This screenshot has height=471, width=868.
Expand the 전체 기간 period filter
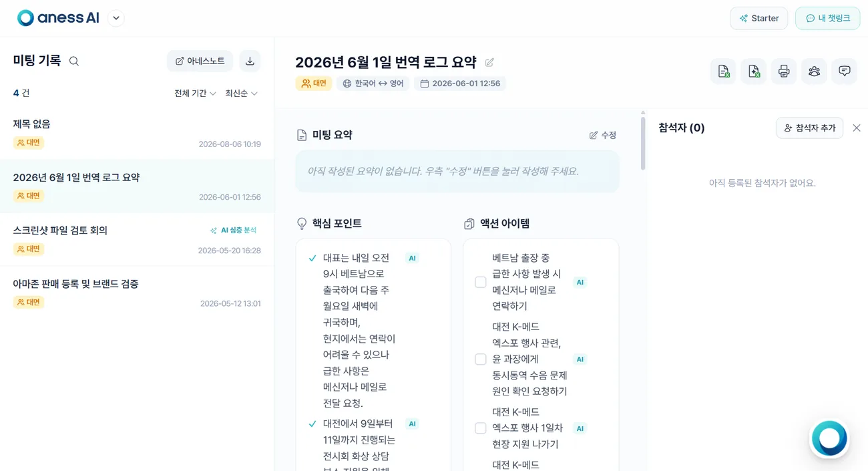[195, 94]
